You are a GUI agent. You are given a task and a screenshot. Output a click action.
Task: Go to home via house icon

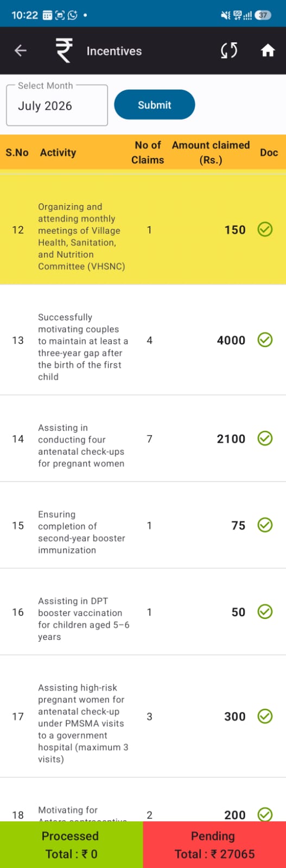click(268, 50)
